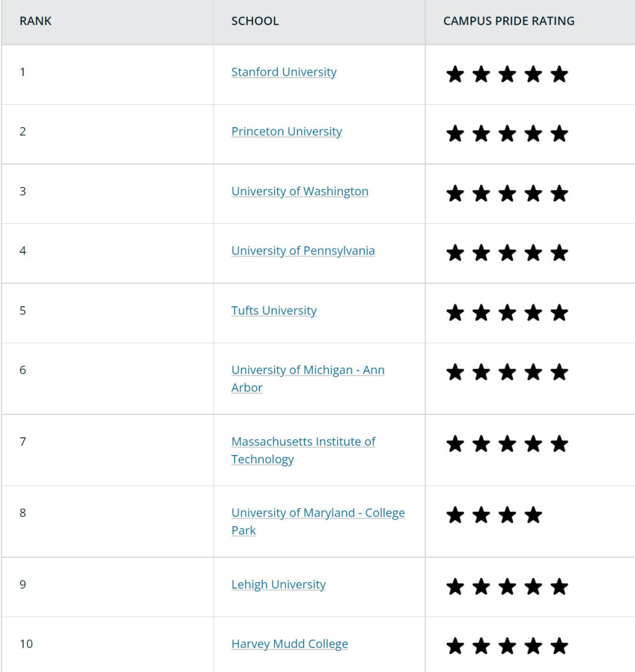Open University of Pennsylvania link
Image resolution: width=635 pixels, height=672 pixels.
click(303, 250)
